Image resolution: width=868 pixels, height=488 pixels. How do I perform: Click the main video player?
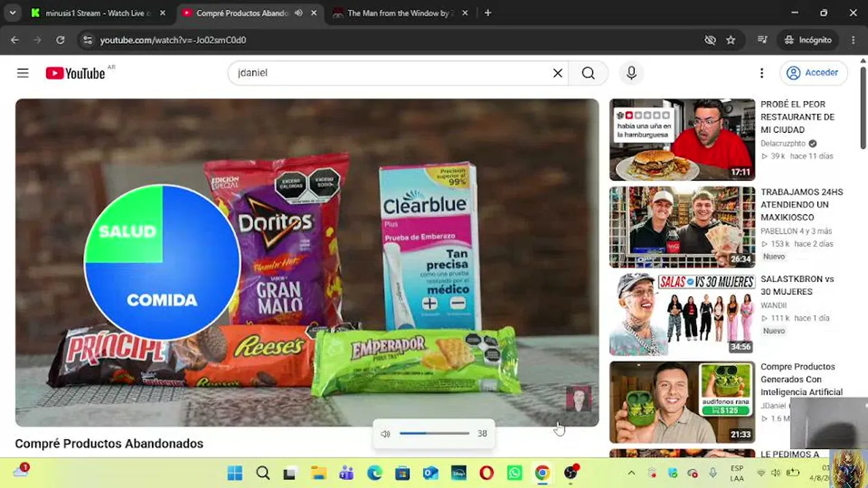tap(307, 263)
